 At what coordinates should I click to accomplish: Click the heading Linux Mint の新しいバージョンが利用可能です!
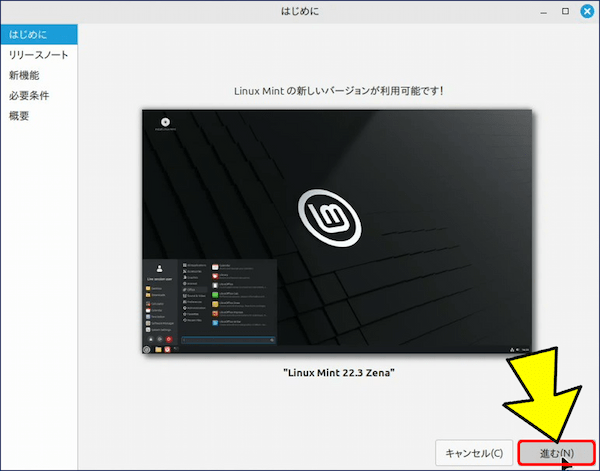[x=339, y=91]
